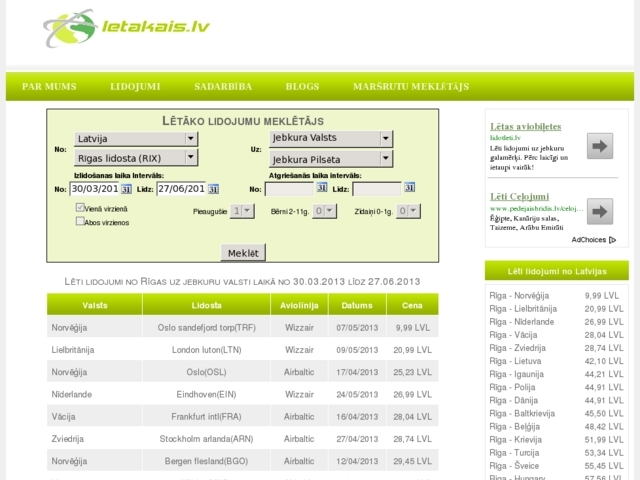Click the Rīga - Baltkrievija route link
The width and height of the screenshot is (640, 480).
(522, 413)
